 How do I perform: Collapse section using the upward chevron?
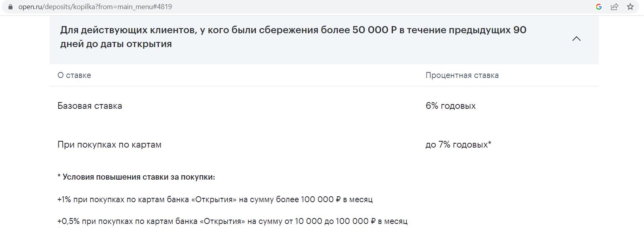click(576, 38)
